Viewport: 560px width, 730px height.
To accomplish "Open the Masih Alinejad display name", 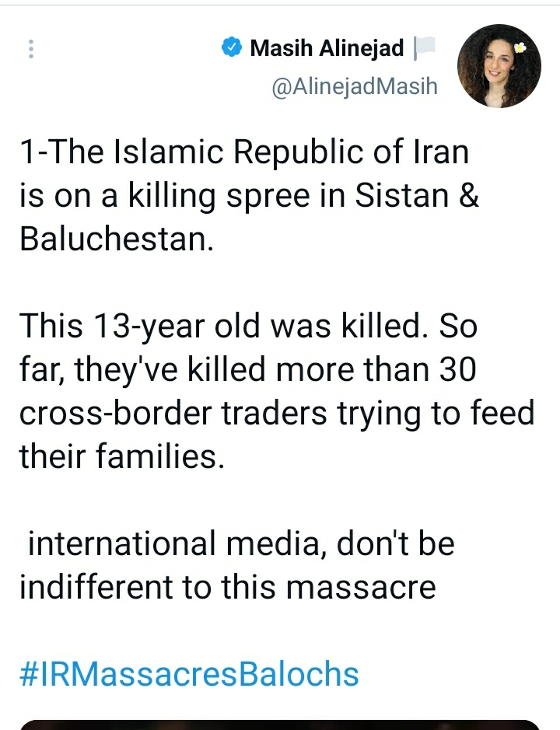I will [x=327, y=48].
